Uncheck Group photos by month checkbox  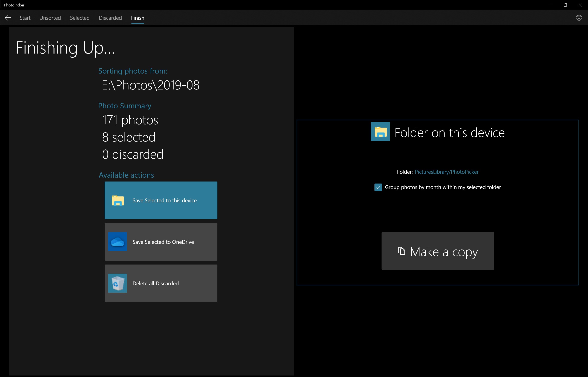pos(378,187)
